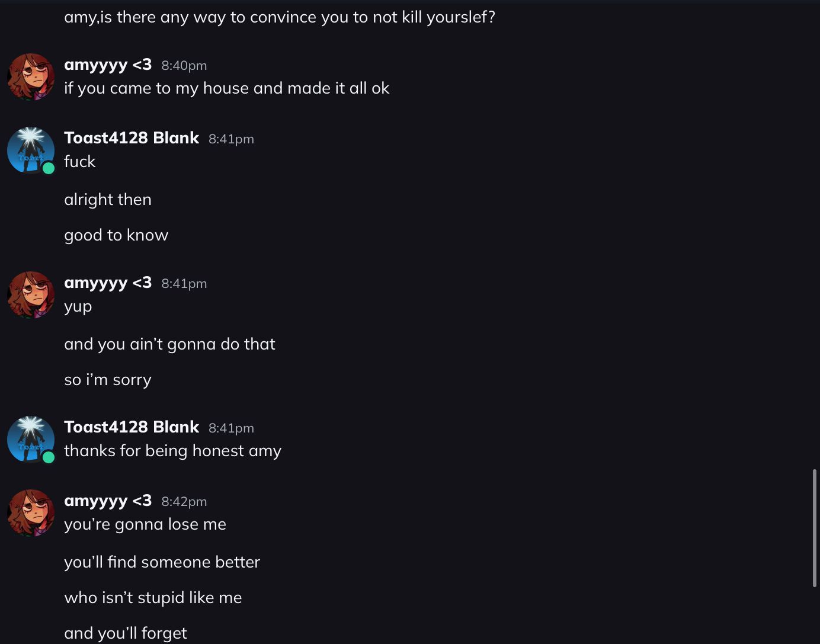
Task: Click Toast4128 Blank name above "thanks for being honest"
Action: tap(132, 427)
